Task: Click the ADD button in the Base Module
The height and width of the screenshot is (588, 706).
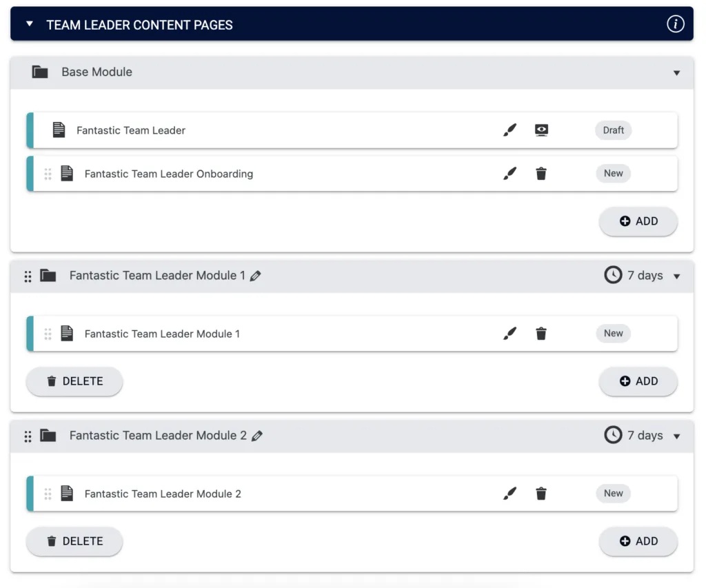Action: point(638,221)
